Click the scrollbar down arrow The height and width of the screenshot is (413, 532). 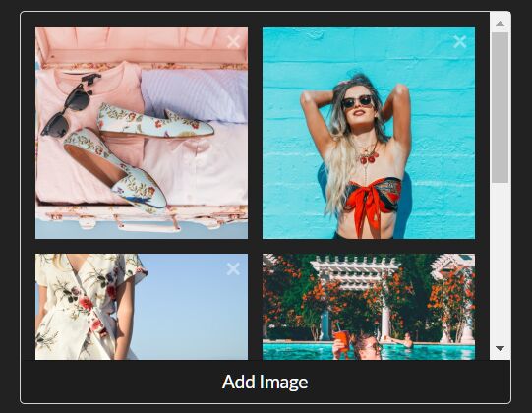coord(500,348)
